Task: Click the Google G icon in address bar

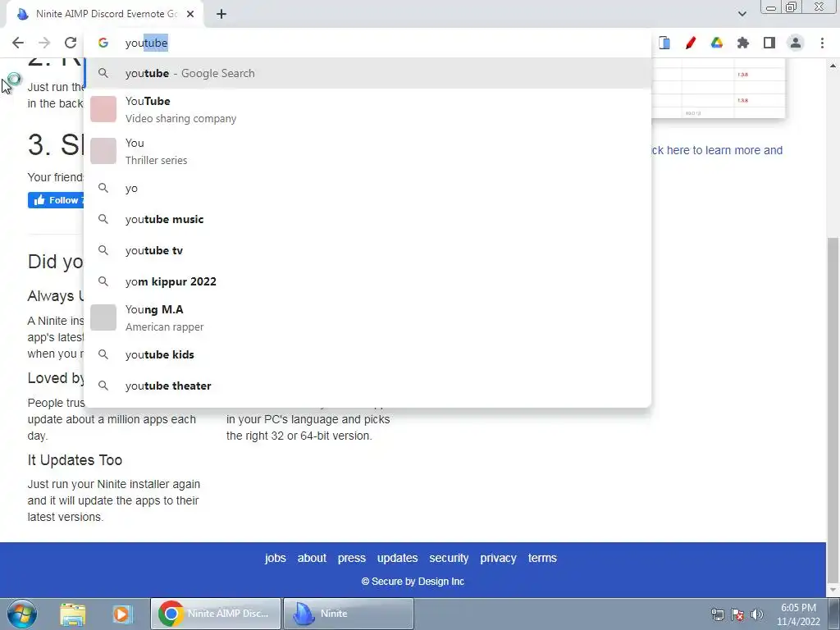Action: tap(103, 43)
